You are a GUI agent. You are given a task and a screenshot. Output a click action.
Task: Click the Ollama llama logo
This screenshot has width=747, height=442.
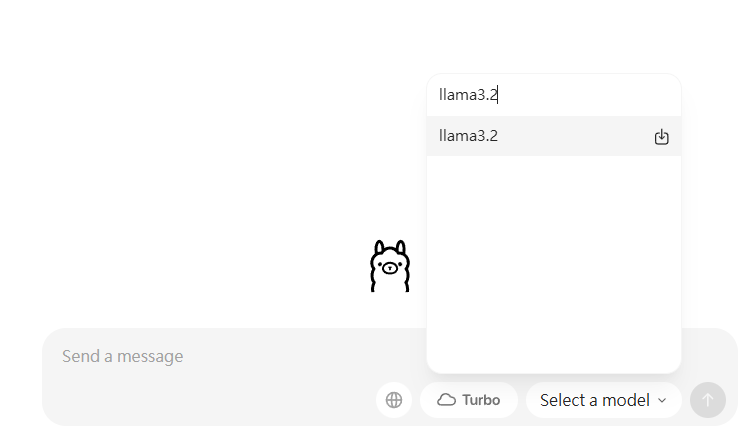390,266
